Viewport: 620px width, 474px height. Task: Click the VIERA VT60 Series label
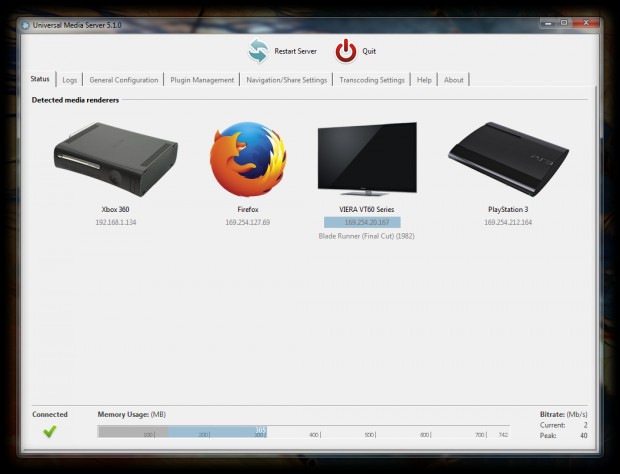click(367, 209)
